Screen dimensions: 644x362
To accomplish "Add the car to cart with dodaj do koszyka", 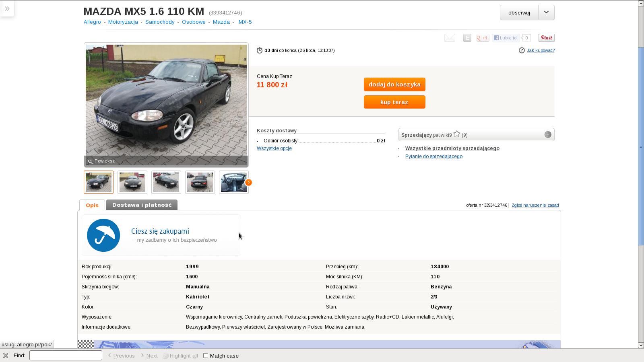I will (394, 84).
